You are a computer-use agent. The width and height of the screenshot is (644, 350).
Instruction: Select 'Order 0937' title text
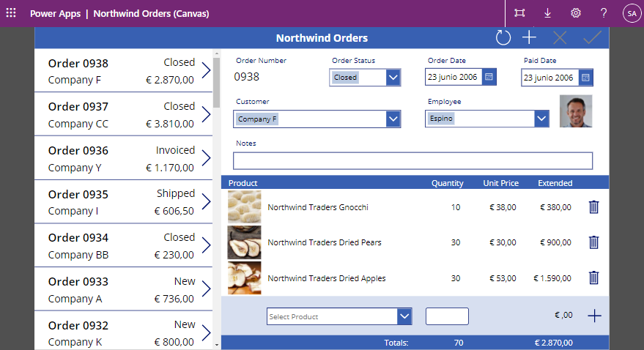pyautogui.click(x=78, y=107)
